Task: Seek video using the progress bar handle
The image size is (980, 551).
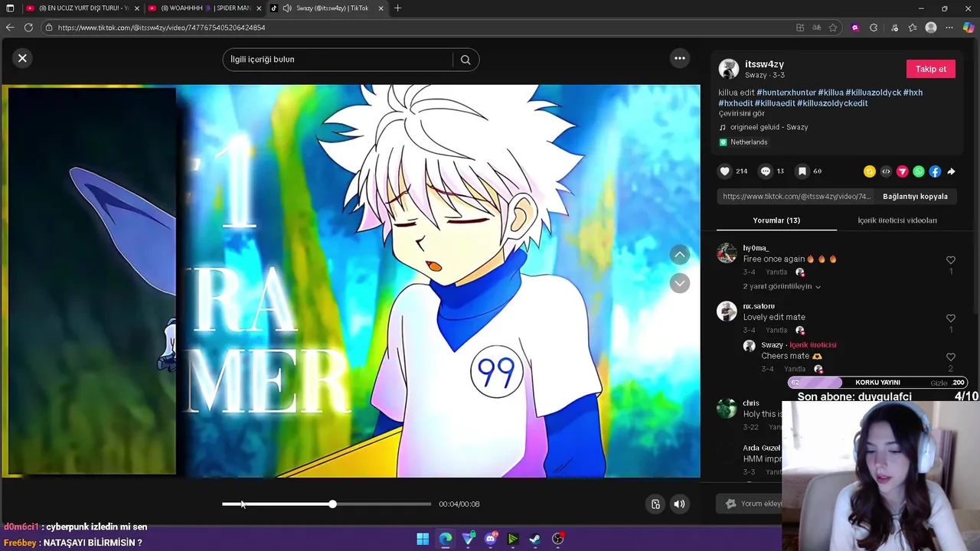Action: pos(332,504)
